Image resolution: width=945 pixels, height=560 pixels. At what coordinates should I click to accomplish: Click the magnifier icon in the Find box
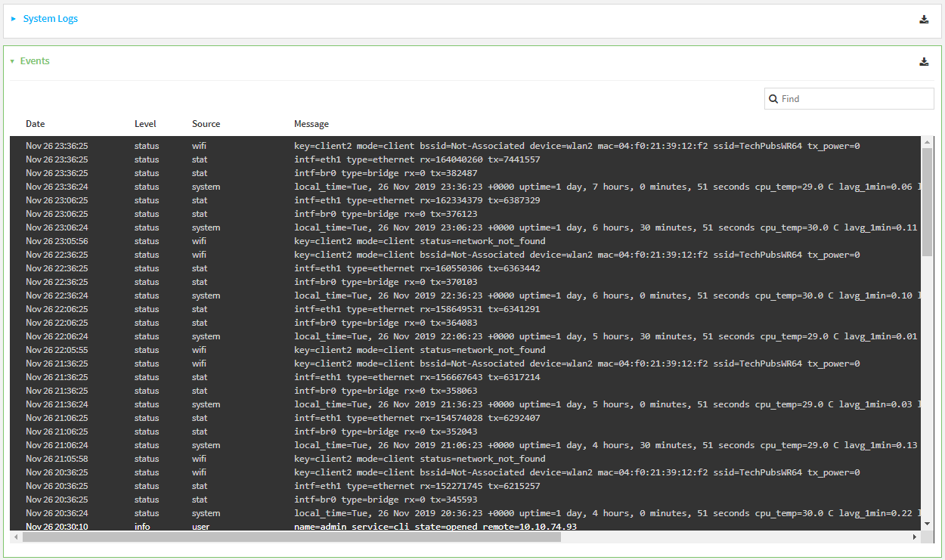773,98
